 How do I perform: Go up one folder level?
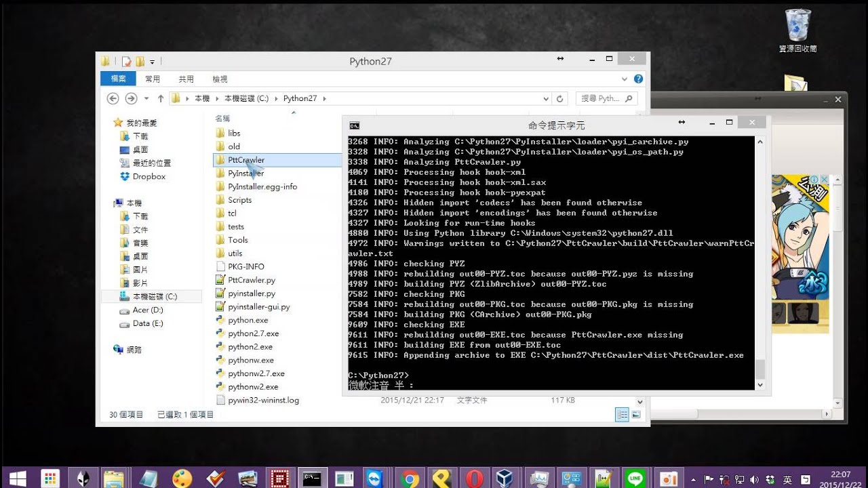point(161,98)
